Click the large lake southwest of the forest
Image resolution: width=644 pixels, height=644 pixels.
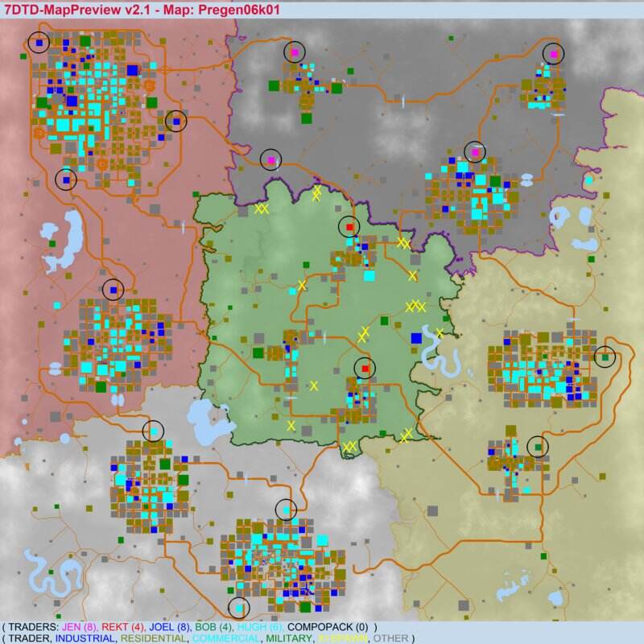[x=204, y=420]
